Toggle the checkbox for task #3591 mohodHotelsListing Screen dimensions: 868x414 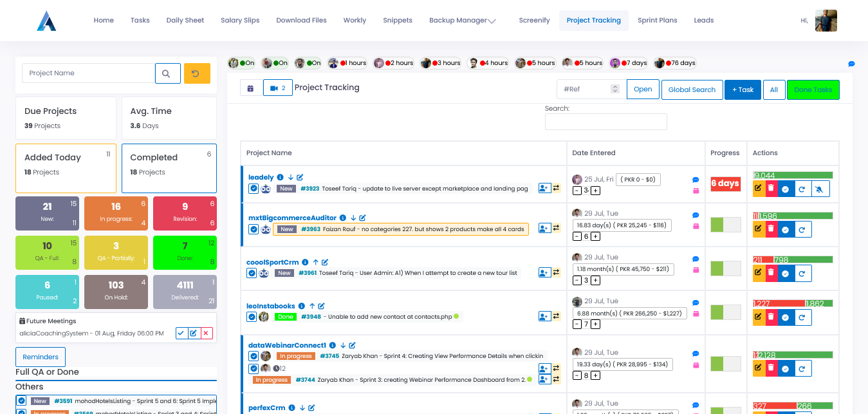[21, 400]
